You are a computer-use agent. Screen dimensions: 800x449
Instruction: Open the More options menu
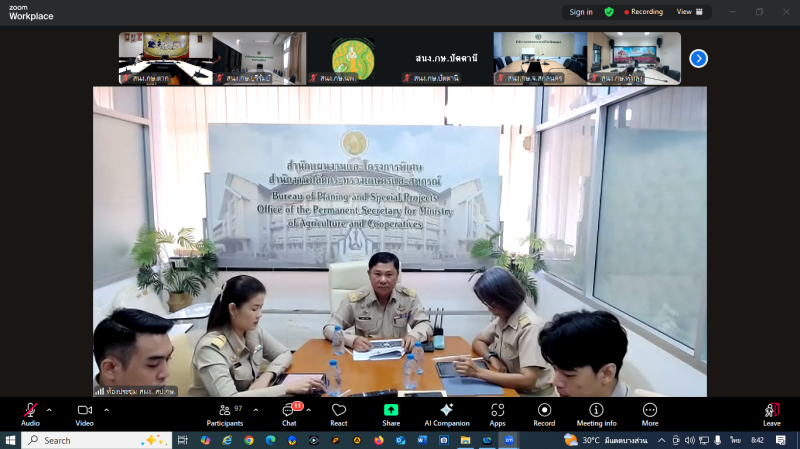tap(650, 413)
